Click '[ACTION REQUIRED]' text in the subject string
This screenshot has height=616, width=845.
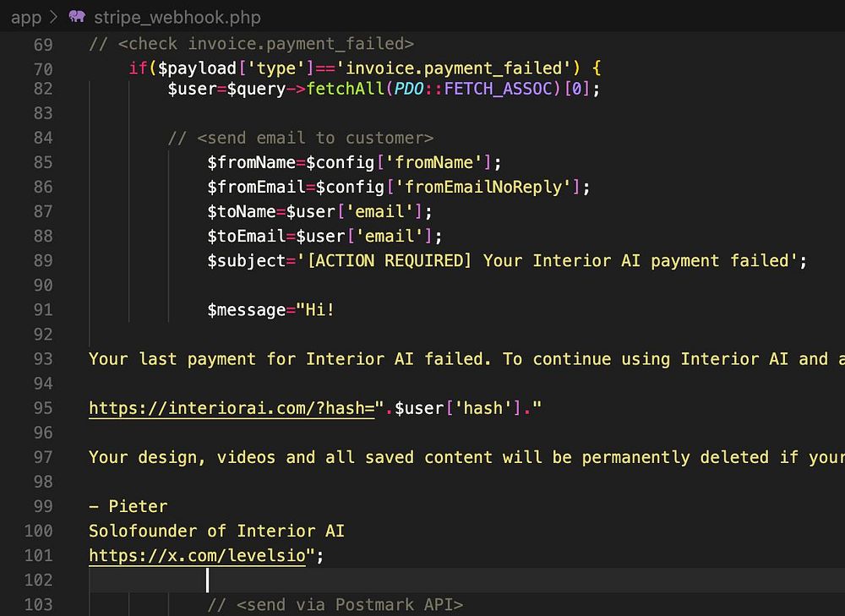389,261
